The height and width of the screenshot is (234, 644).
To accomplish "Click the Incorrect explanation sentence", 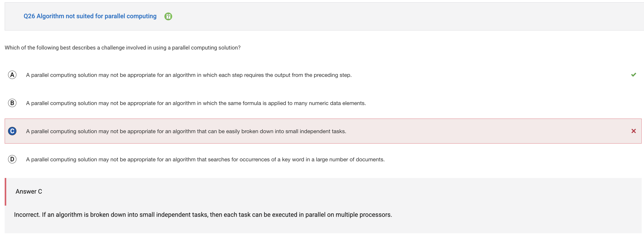I will click(203, 215).
